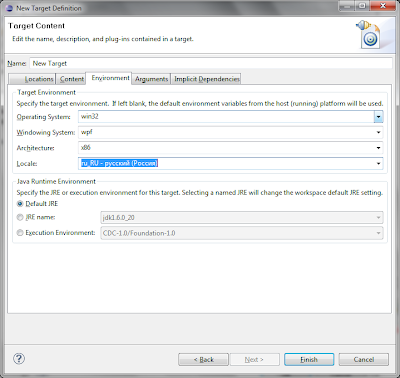Click the Finish button
The height and width of the screenshot is (378, 400).
pos(309,359)
